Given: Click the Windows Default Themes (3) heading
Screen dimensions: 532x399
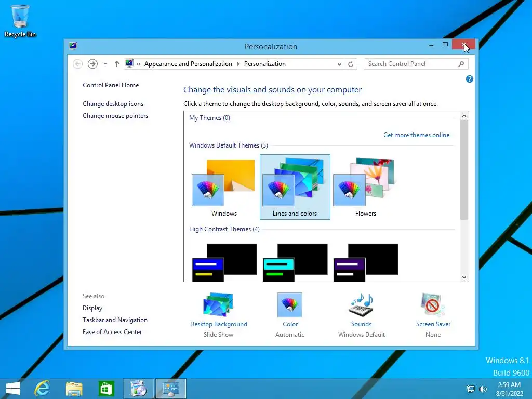Looking at the screenshot, I should tap(229, 145).
